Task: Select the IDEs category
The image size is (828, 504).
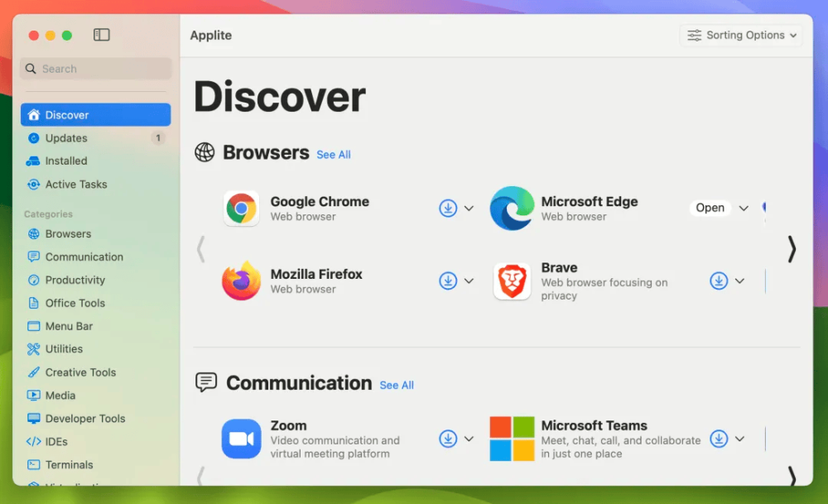Action: 95,442
